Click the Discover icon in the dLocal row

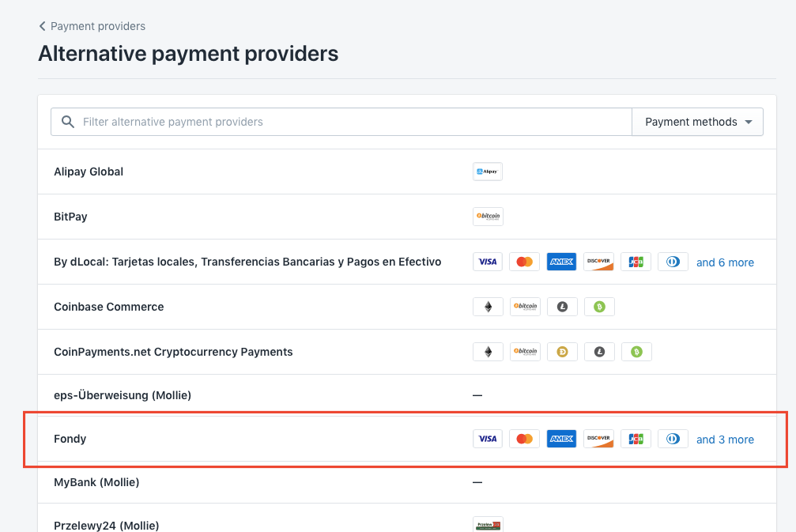pos(598,262)
